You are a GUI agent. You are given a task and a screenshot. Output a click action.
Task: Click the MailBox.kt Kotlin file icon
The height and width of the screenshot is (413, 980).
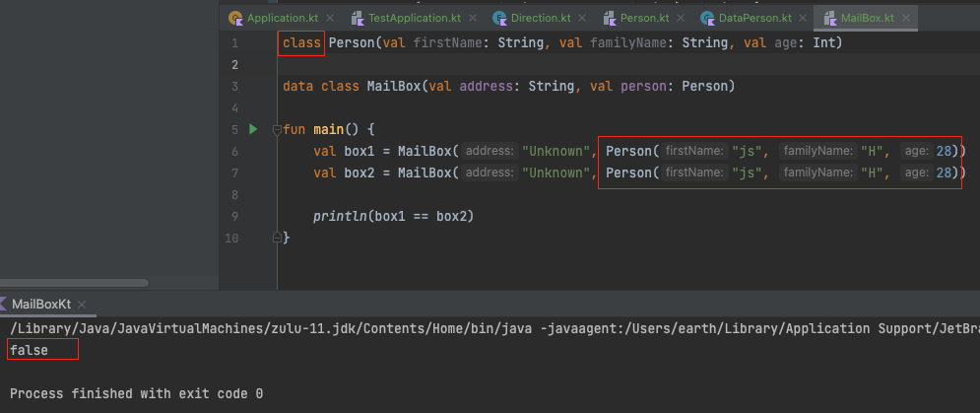pos(830,18)
